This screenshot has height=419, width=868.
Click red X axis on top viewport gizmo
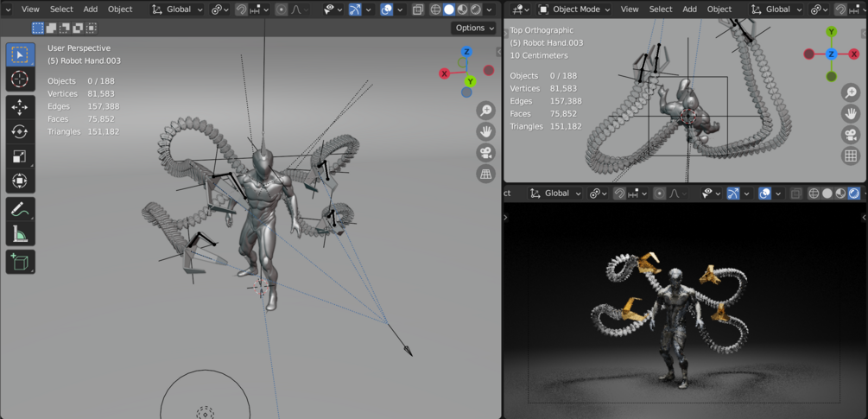click(854, 54)
